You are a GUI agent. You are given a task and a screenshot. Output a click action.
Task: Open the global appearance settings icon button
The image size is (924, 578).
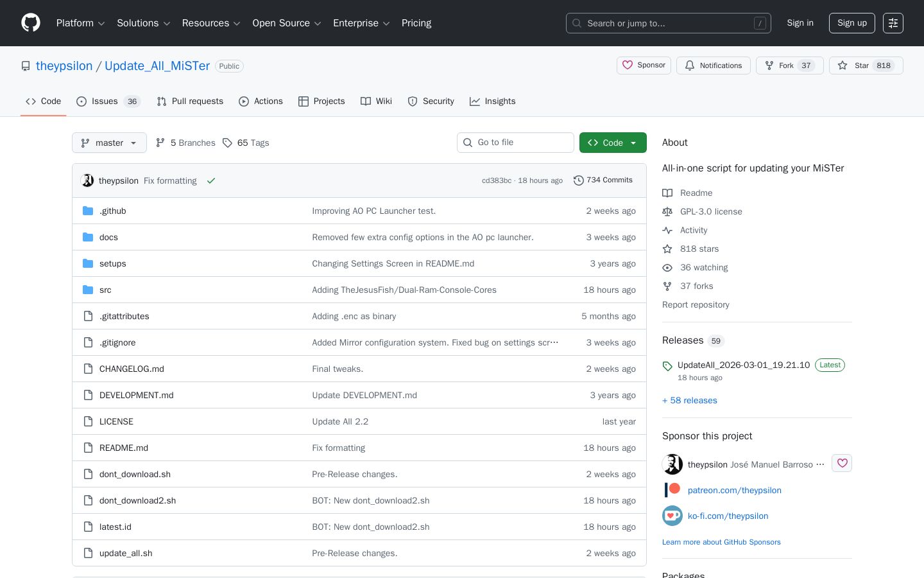click(x=893, y=23)
